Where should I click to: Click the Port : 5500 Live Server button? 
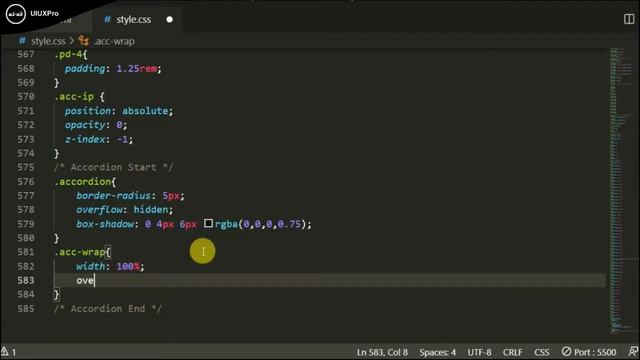click(x=589, y=352)
